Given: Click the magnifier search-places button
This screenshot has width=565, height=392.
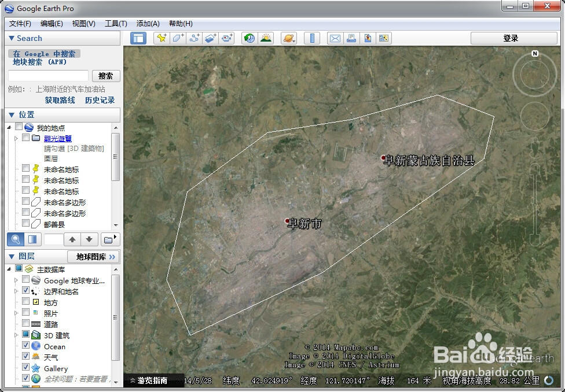Looking at the screenshot, I should pos(16,239).
